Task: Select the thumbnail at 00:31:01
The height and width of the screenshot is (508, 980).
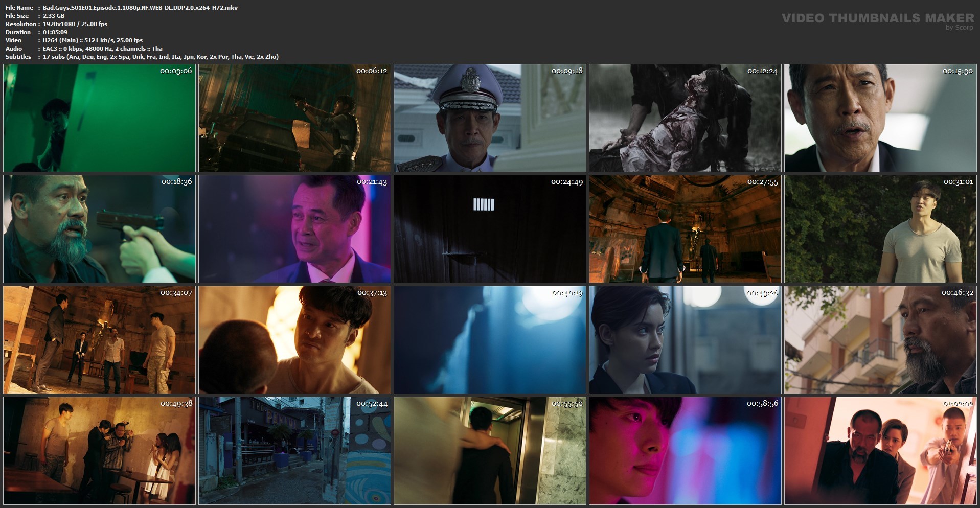Action: (880, 229)
